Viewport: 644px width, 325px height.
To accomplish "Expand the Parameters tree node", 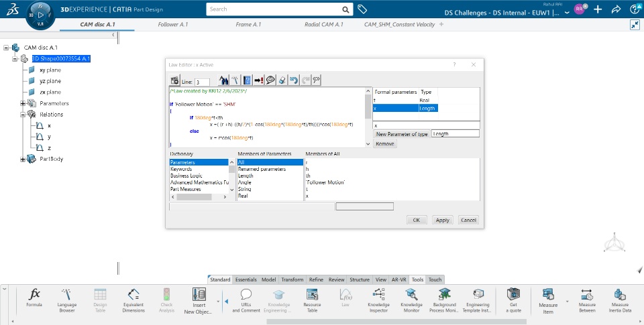I will pyautogui.click(x=23, y=103).
